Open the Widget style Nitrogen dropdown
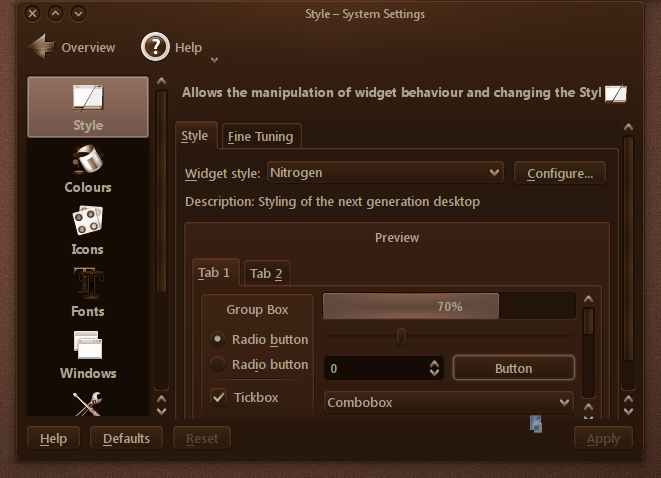 pyautogui.click(x=385, y=173)
